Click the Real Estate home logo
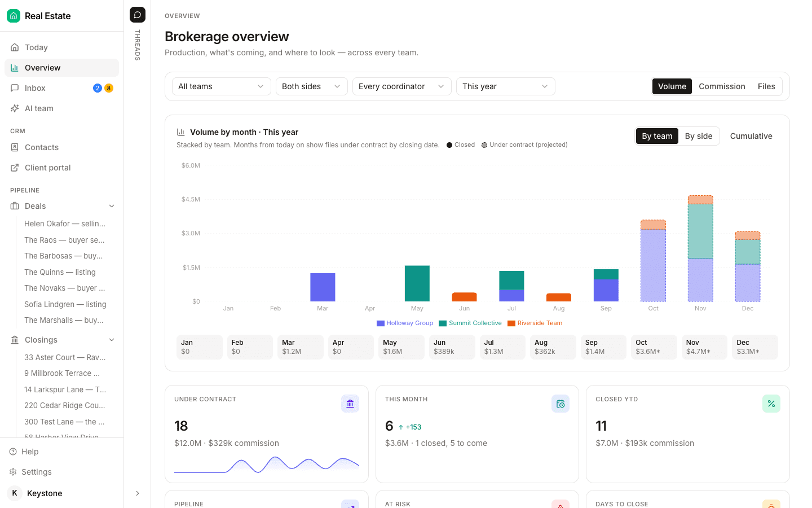This screenshot has width=812, height=508. [14, 16]
